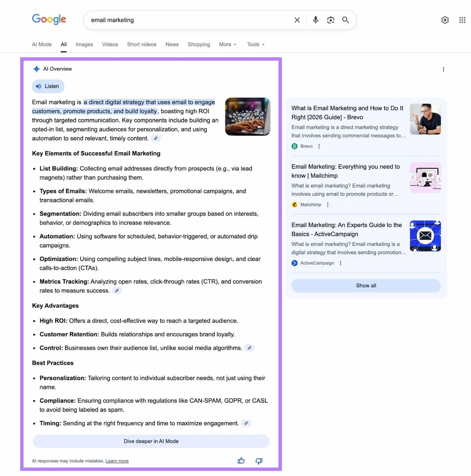Screen dimensions: 471x476
Task: Play AI Overview with Listen button
Action: tap(48, 86)
